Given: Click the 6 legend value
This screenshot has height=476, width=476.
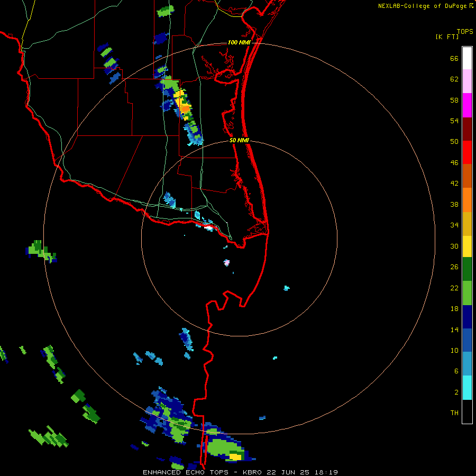Looking at the screenshot, I should pos(456,371).
